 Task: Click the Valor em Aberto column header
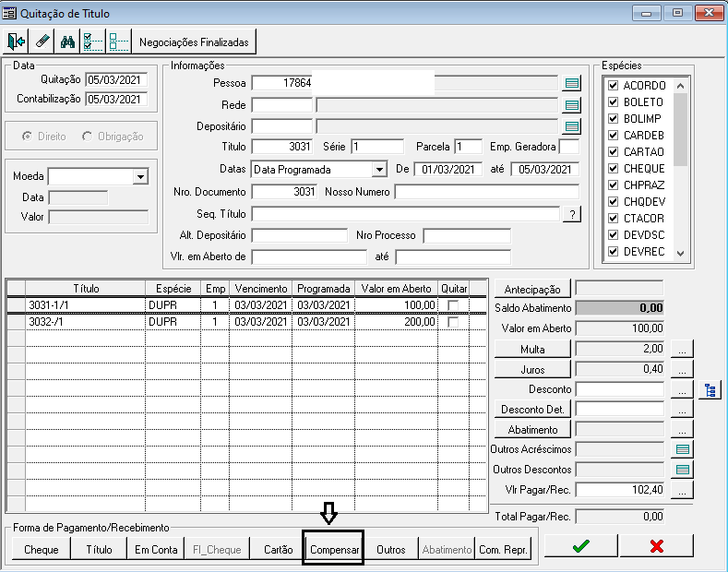click(x=396, y=289)
